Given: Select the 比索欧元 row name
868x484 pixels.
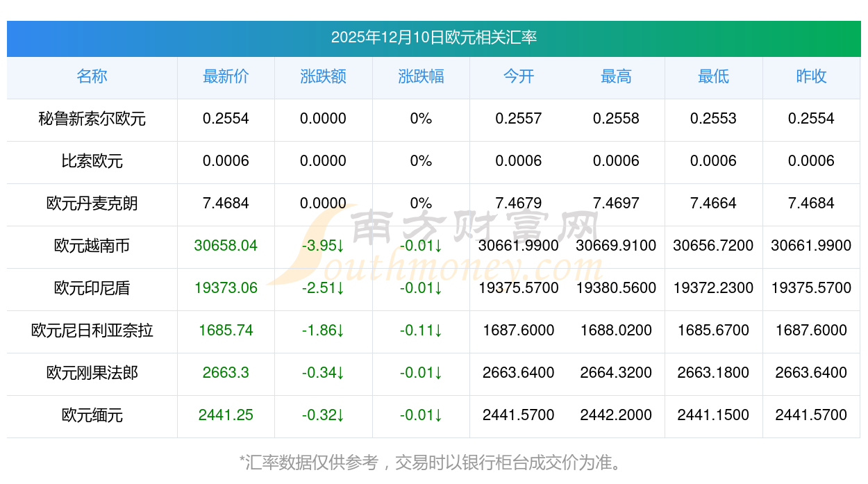Looking at the screenshot, I should point(92,161).
